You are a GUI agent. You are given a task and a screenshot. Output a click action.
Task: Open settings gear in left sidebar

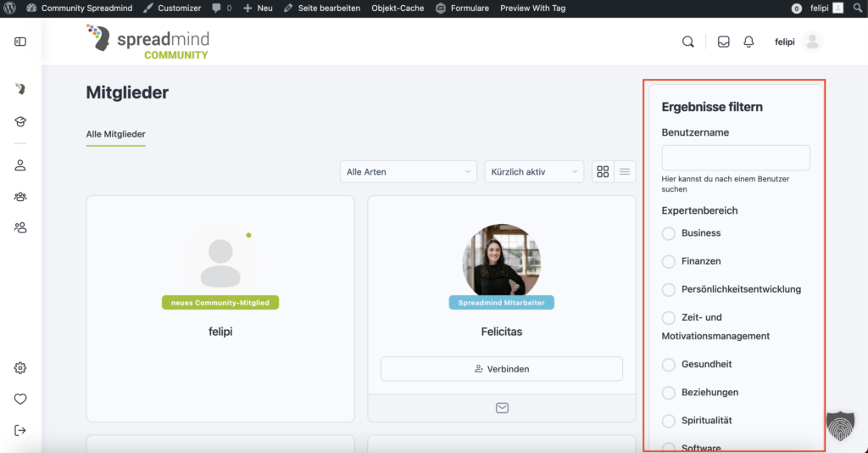coord(20,367)
